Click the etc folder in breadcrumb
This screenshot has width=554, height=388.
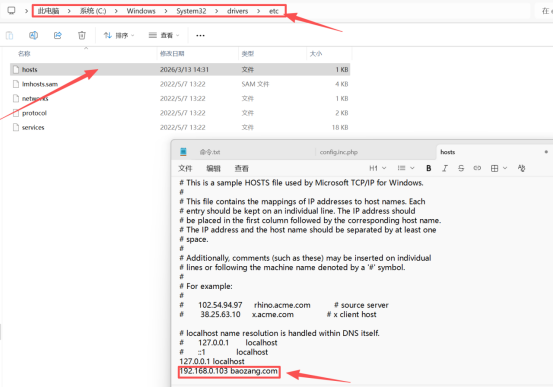click(273, 11)
